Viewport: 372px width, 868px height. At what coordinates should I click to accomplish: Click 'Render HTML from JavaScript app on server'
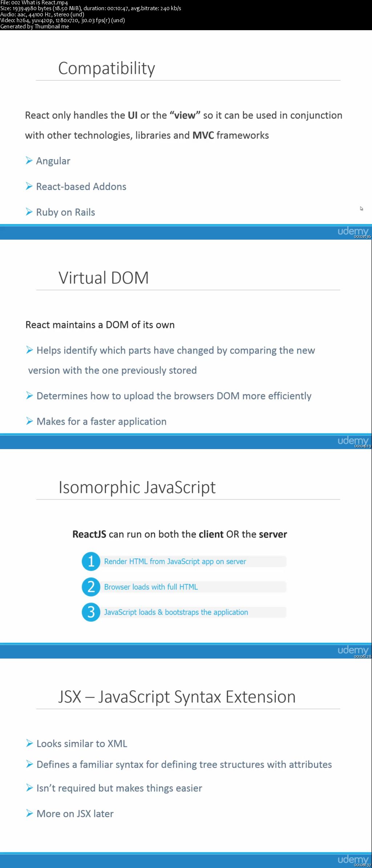click(x=175, y=561)
